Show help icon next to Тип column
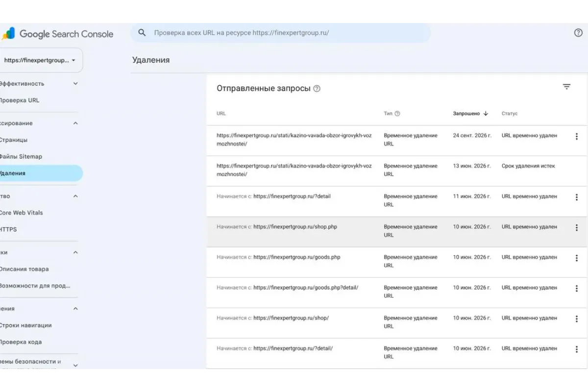Image resolution: width=588 pixels, height=392 pixels. (x=397, y=114)
